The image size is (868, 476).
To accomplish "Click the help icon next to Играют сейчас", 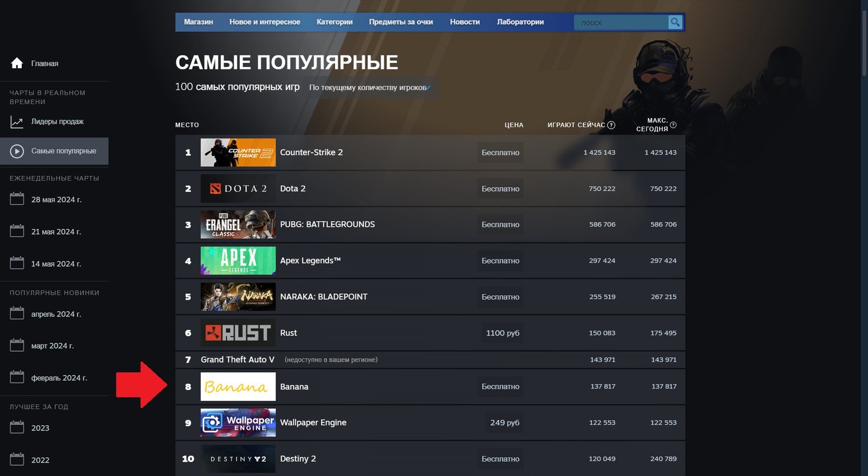I will tap(611, 125).
